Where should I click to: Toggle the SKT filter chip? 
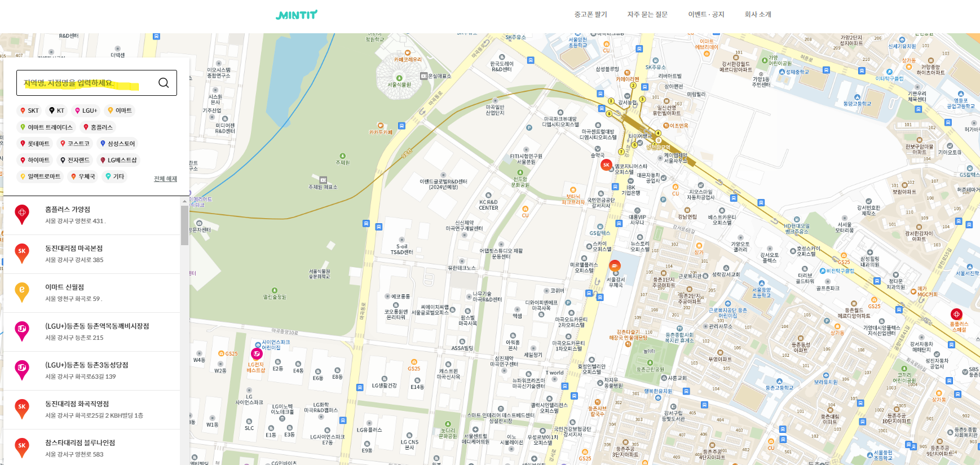[x=29, y=110]
